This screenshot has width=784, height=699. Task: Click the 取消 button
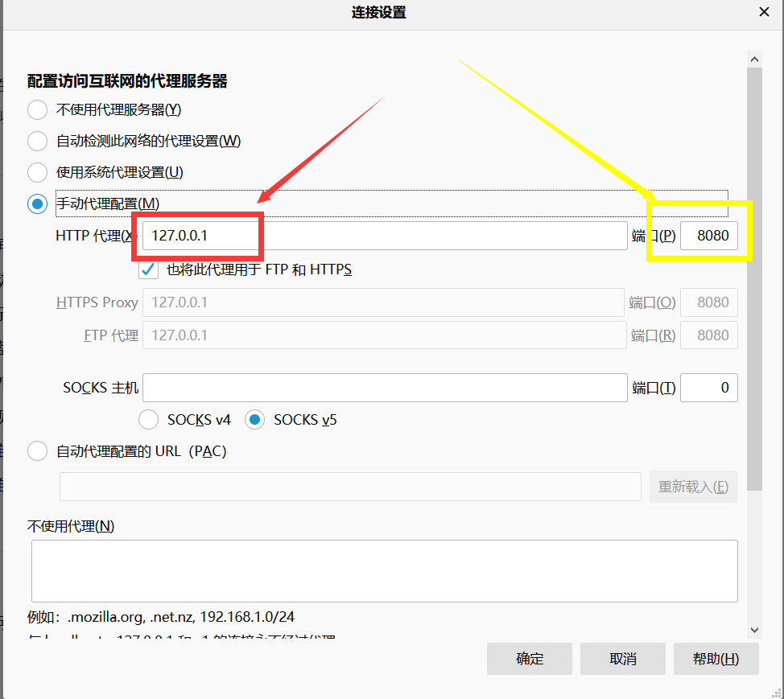[x=622, y=658]
